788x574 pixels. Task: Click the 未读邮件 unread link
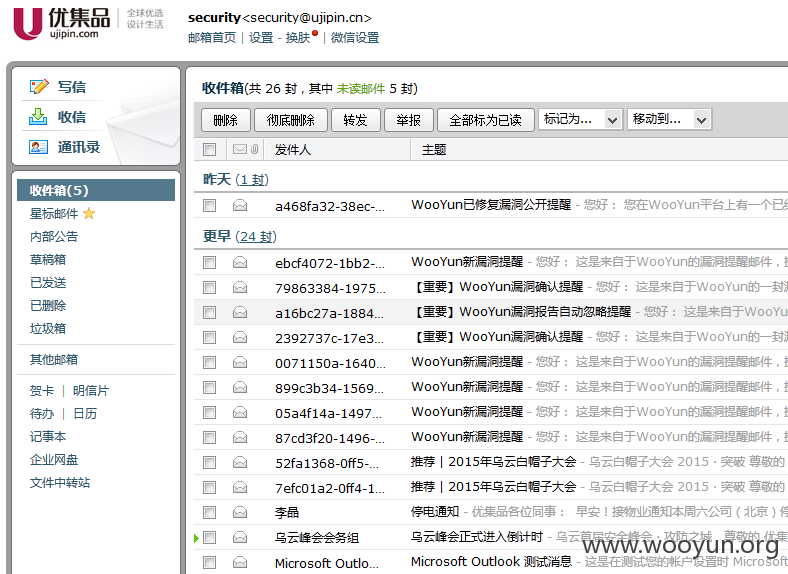point(360,88)
